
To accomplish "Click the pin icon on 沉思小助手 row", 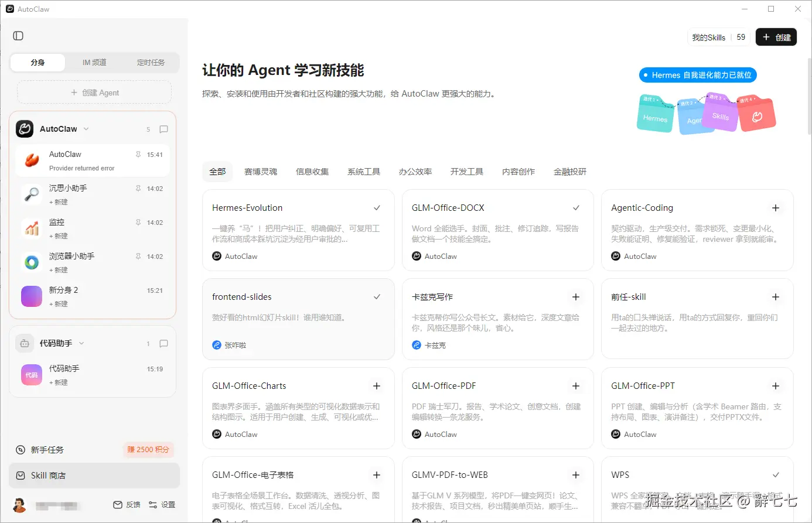I will 138,189.
